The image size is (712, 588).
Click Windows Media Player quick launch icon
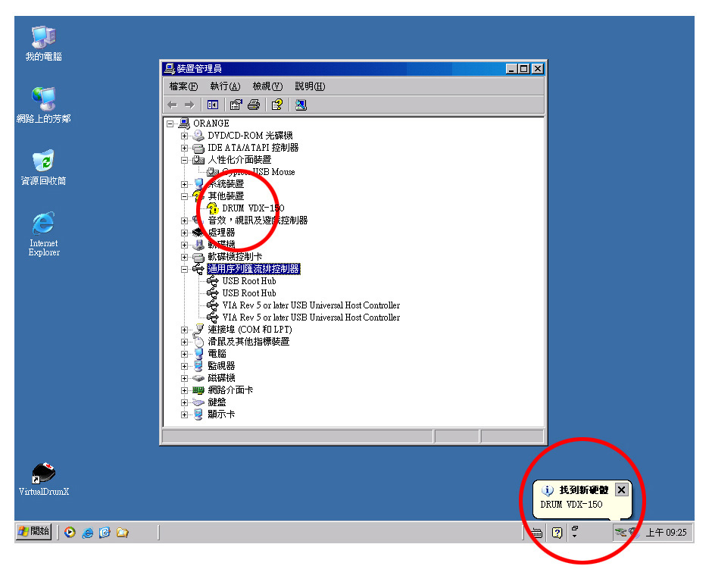click(x=70, y=533)
